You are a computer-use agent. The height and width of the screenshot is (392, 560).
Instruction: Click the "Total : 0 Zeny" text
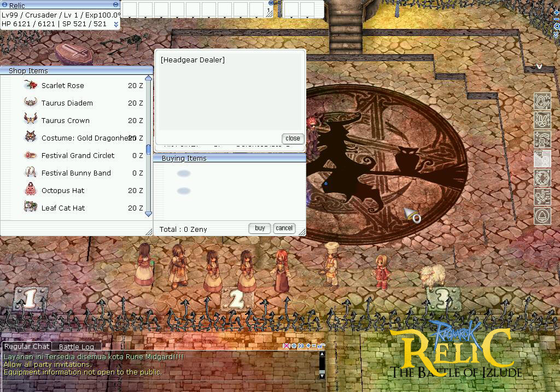(x=183, y=229)
